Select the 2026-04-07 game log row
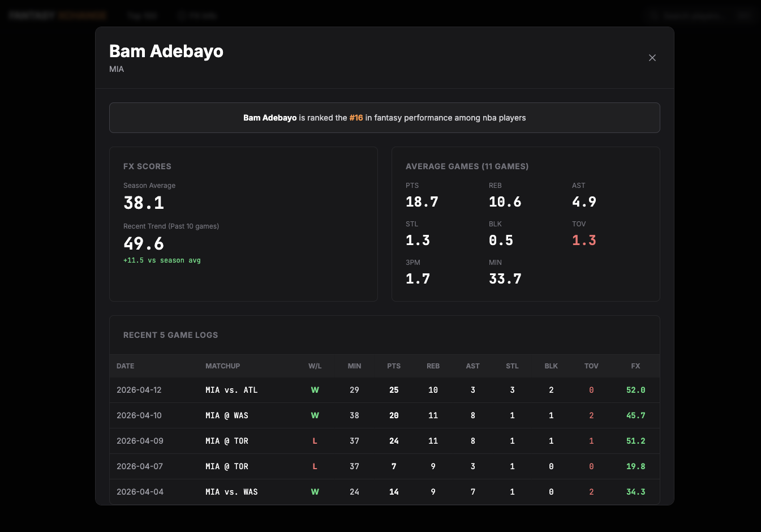Image resolution: width=761 pixels, height=532 pixels. tap(385, 466)
